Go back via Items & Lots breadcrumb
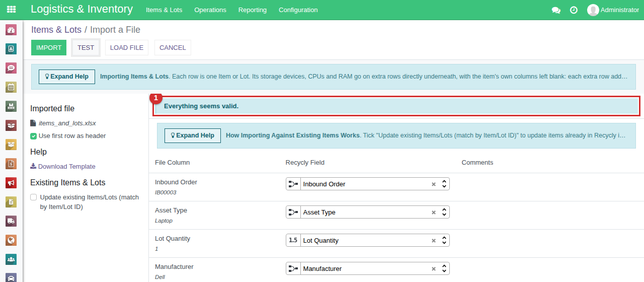 point(56,30)
